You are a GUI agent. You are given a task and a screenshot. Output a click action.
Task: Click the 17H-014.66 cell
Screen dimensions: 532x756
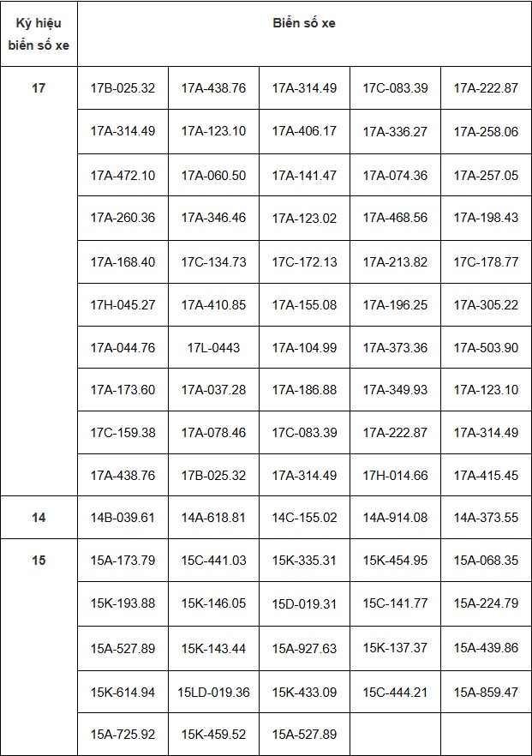click(395, 476)
